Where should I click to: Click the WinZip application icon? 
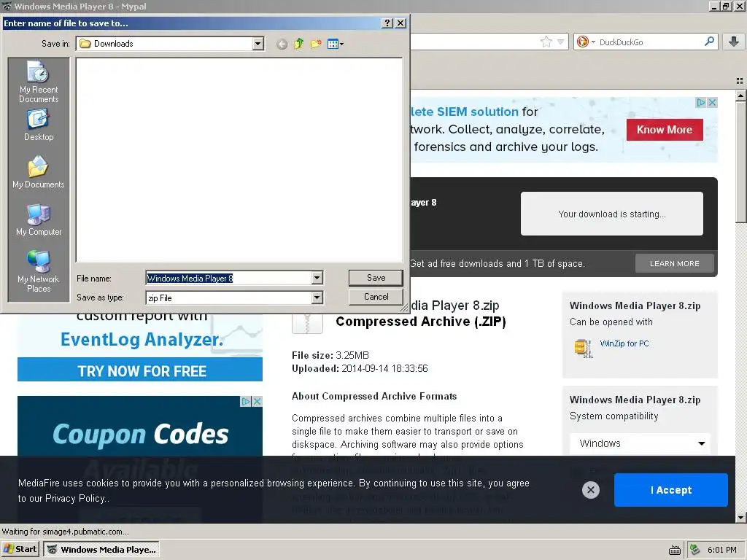583,348
